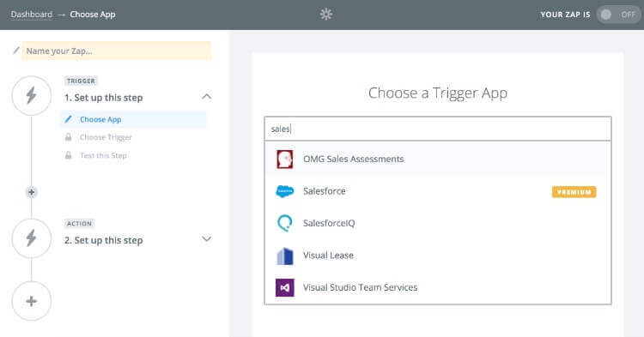Click the Visual Lease building icon

point(284,256)
